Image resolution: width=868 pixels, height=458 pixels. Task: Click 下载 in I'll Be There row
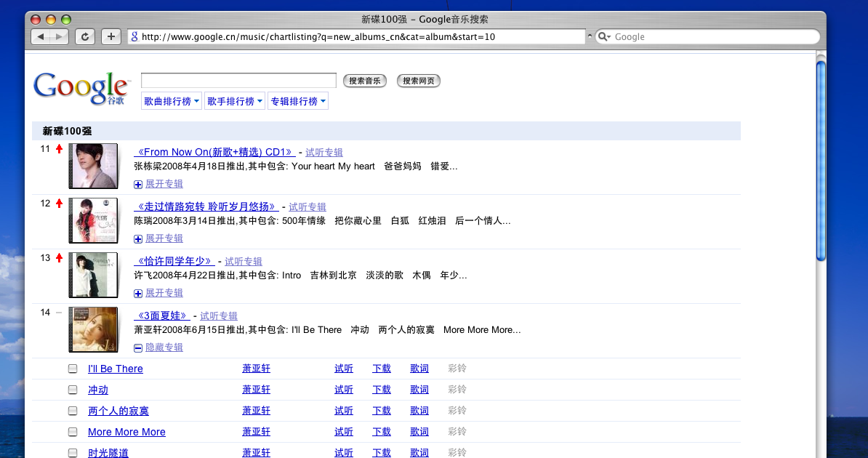tap(382, 369)
